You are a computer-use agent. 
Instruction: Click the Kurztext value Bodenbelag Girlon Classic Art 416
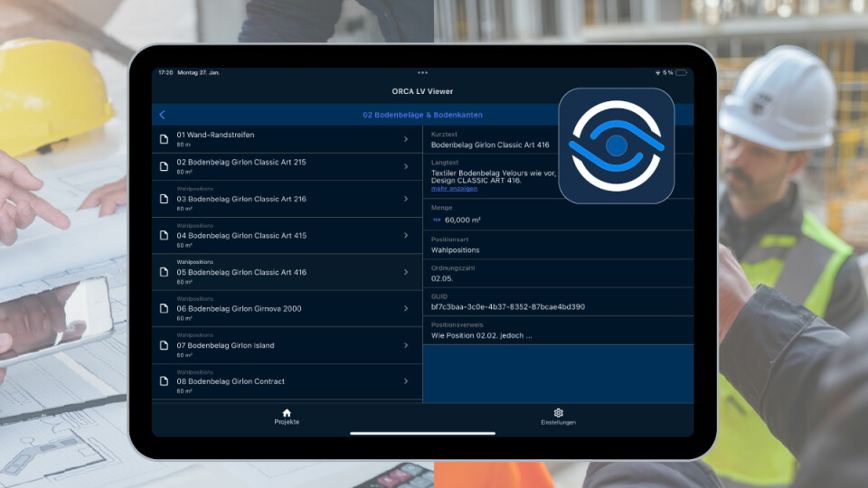pos(490,145)
